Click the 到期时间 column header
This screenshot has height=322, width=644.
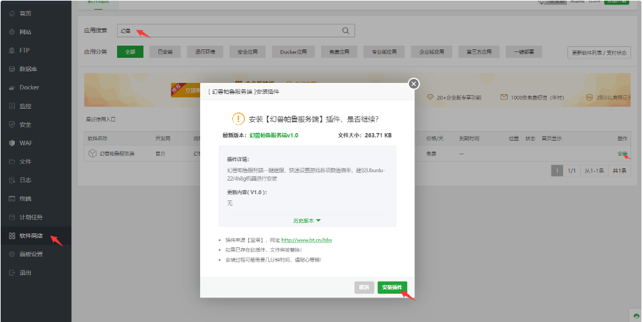tap(470, 139)
